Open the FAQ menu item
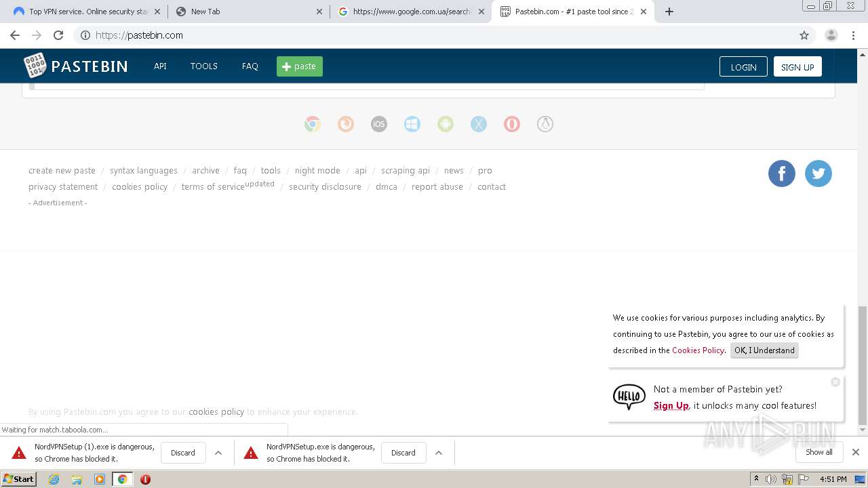868x488 pixels. pyautogui.click(x=250, y=66)
